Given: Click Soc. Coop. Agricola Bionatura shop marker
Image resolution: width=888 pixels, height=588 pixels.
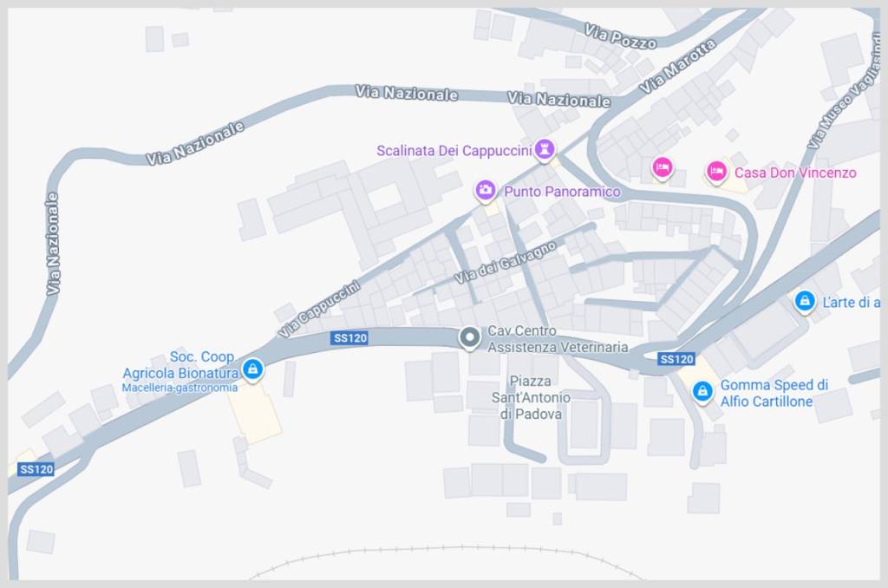Looking at the screenshot, I should click(252, 370).
